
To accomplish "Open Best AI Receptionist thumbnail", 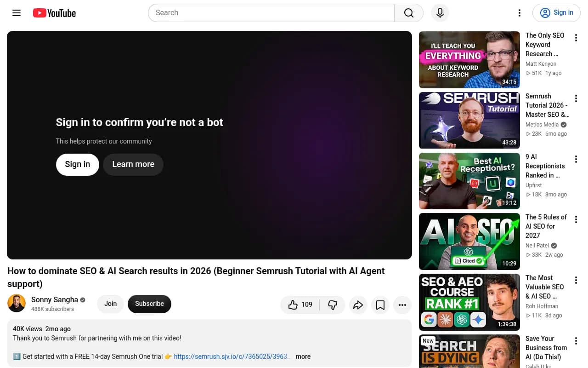I will coord(469,181).
